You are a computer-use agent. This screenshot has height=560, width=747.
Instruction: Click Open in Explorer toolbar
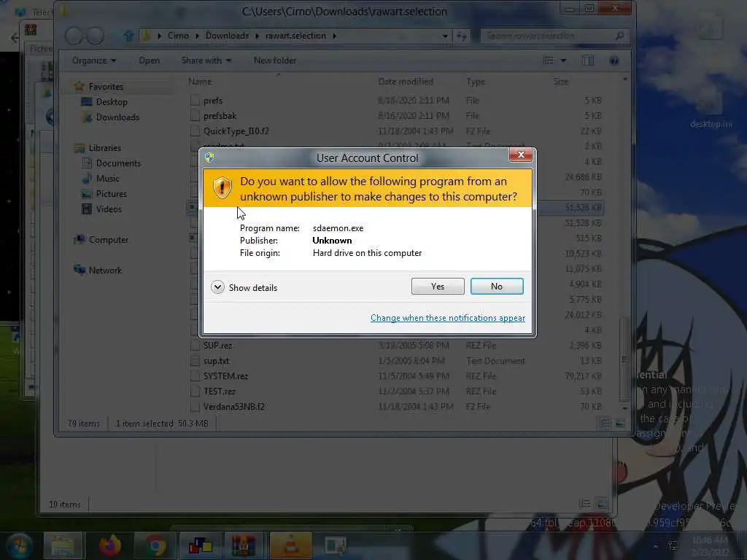click(x=149, y=61)
